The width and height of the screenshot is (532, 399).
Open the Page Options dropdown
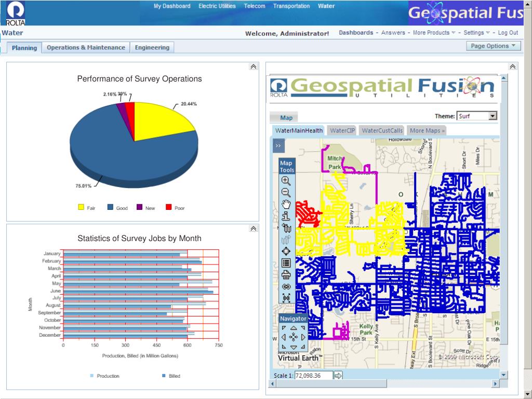[x=494, y=46]
